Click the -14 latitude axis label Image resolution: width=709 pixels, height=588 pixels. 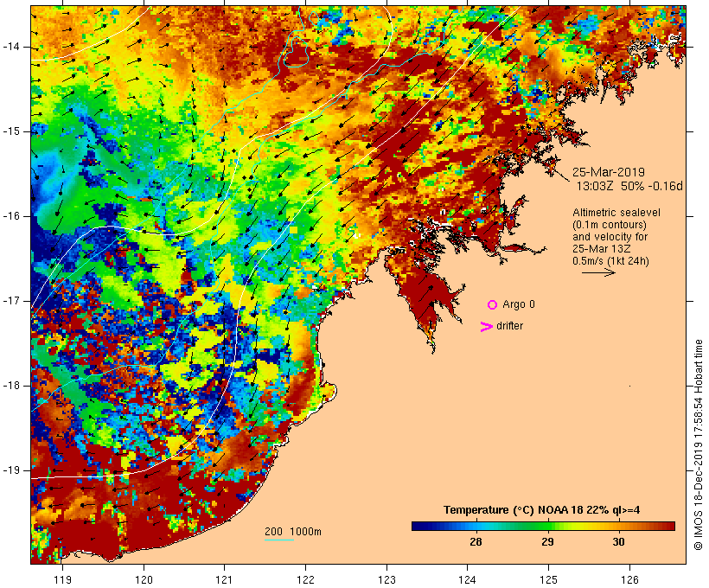11,47
